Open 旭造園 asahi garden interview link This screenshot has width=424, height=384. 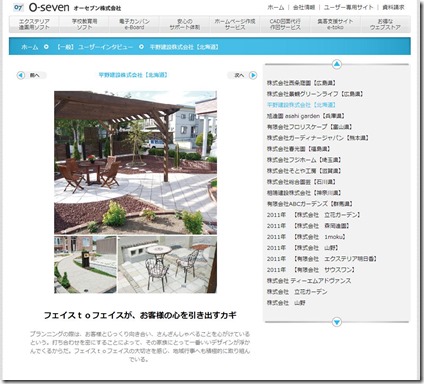click(306, 116)
